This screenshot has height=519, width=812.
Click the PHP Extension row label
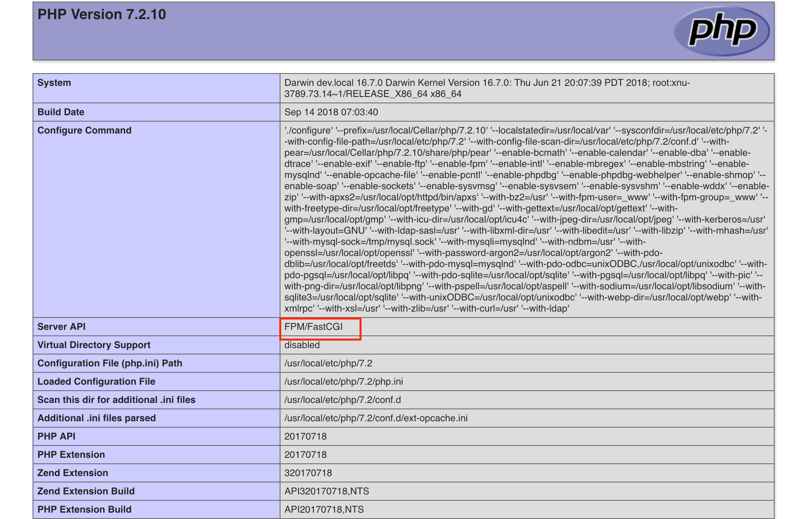71,455
